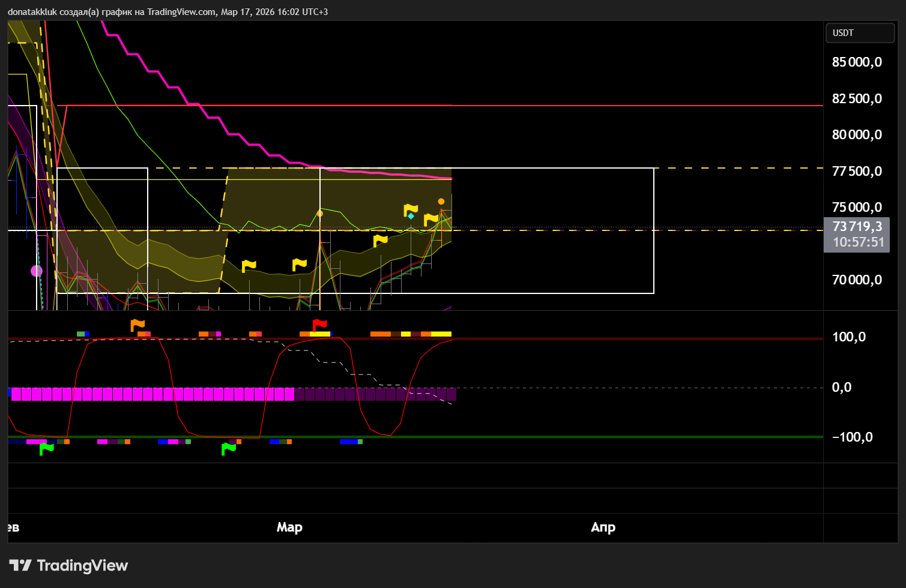Click the Мар label on the time axis
Screen dimensions: 906x588
[289, 527]
